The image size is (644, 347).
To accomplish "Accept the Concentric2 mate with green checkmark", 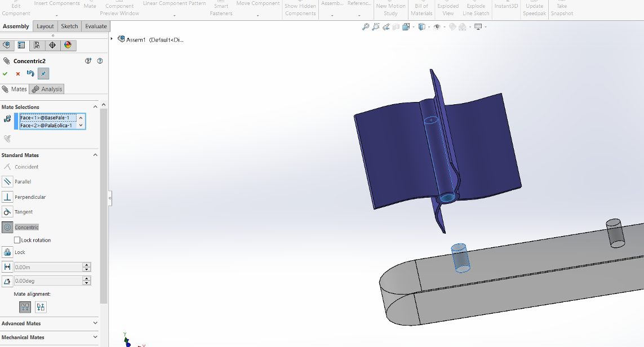I will (x=5, y=74).
